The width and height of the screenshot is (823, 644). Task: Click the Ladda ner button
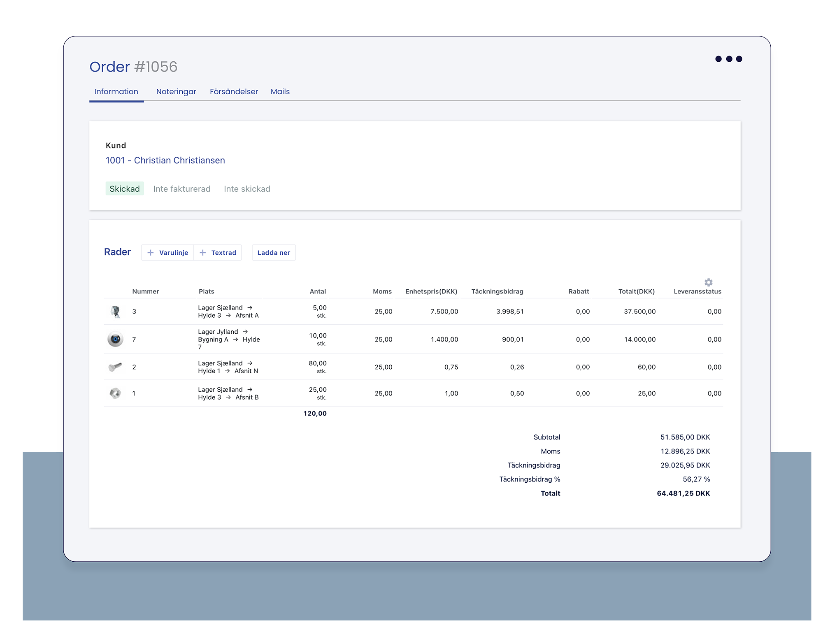(274, 253)
